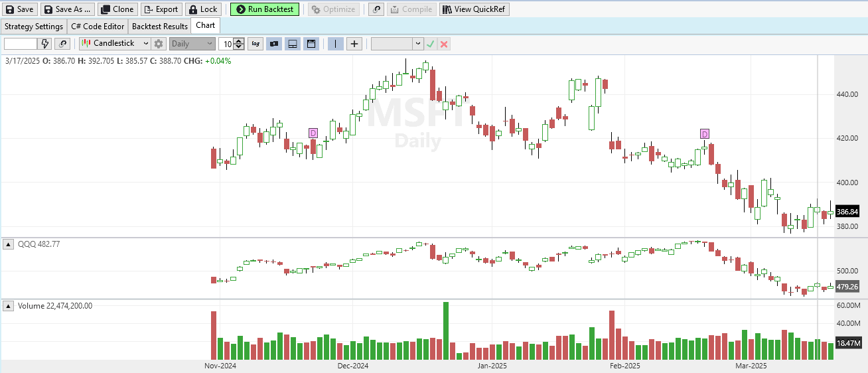This screenshot has height=373, width=868.
Task: Open the View QuickRef reference
Action: pos(474,9)
